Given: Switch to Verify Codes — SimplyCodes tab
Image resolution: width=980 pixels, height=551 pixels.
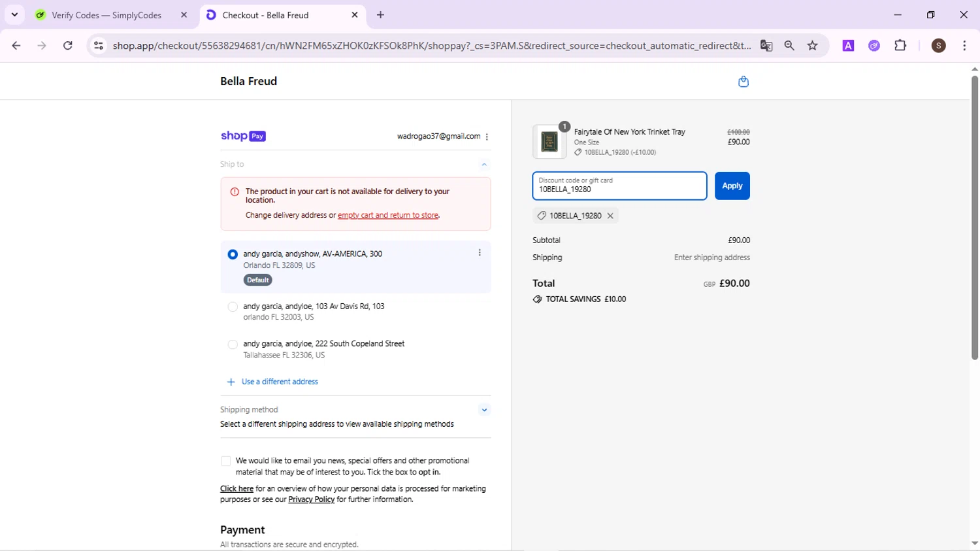Looking at the screenshot, I should 106,15.
